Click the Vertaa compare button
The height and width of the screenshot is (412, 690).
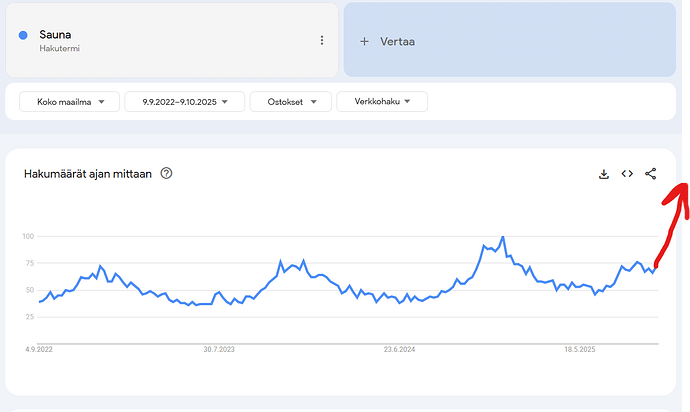(510, 40)
